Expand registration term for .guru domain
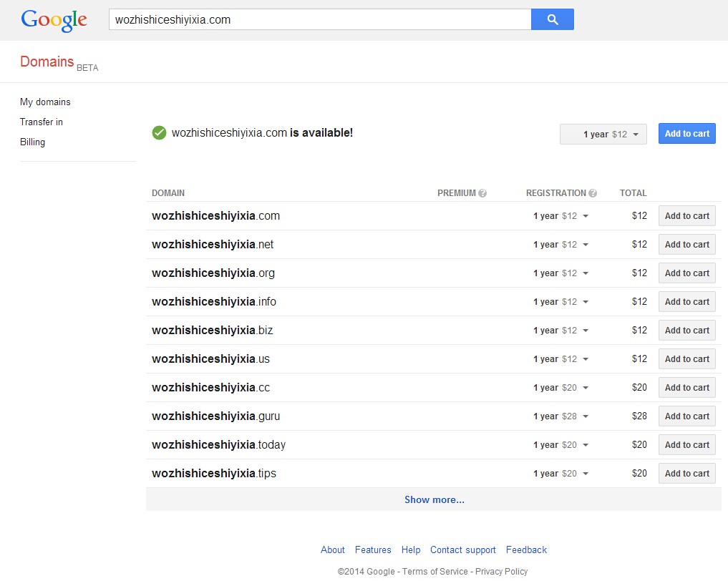The image size is (728, 581). pos(560,416)
